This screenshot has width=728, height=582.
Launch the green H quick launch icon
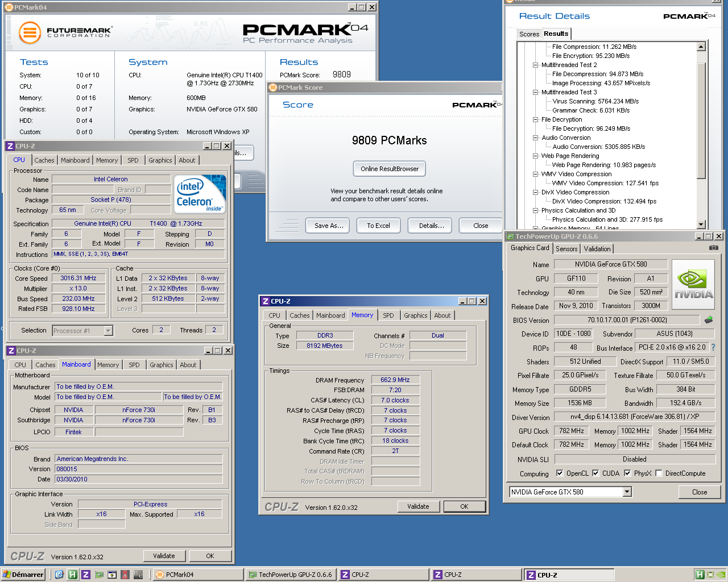pyautogui.click(x=72, y=575)
